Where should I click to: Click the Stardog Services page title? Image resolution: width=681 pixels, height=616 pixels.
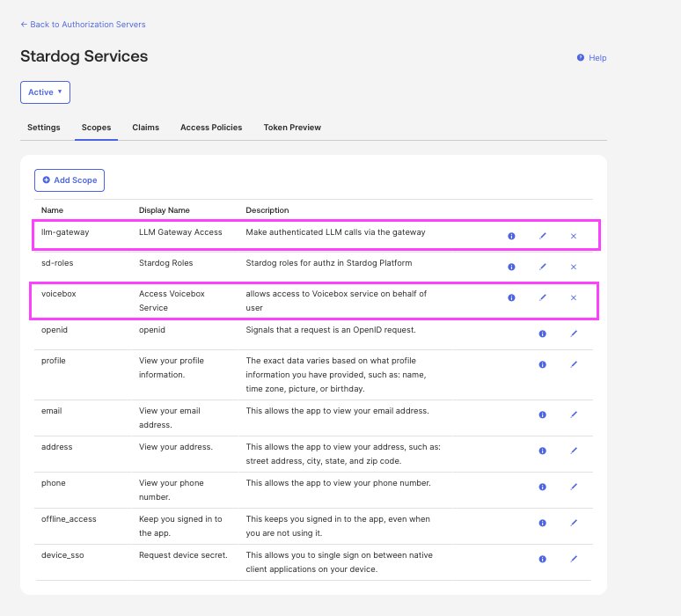[84, 56]
